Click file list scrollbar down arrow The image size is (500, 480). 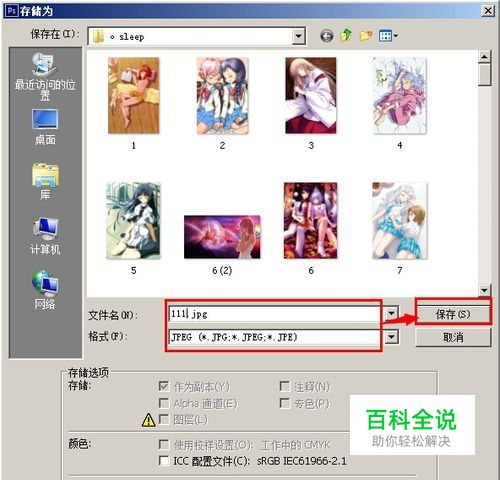[x=484, y=290]
